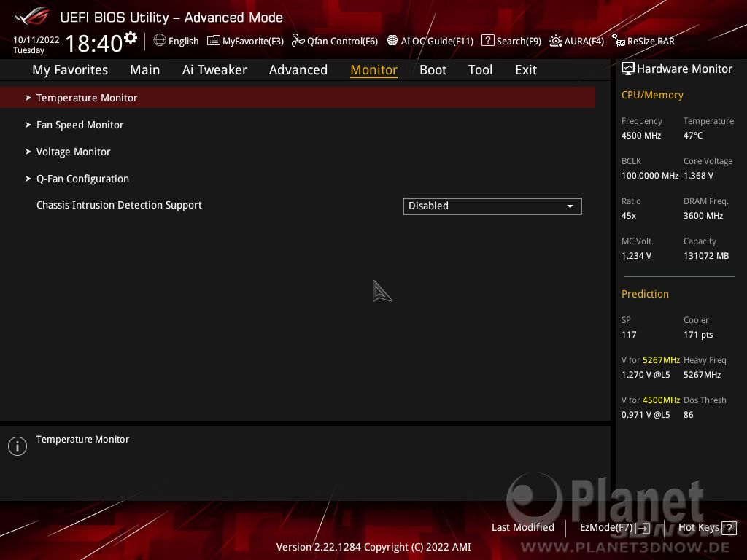Screen dimensions: 747x560
Task: Click the ROG logo at top left
Action: pos(32,16)
